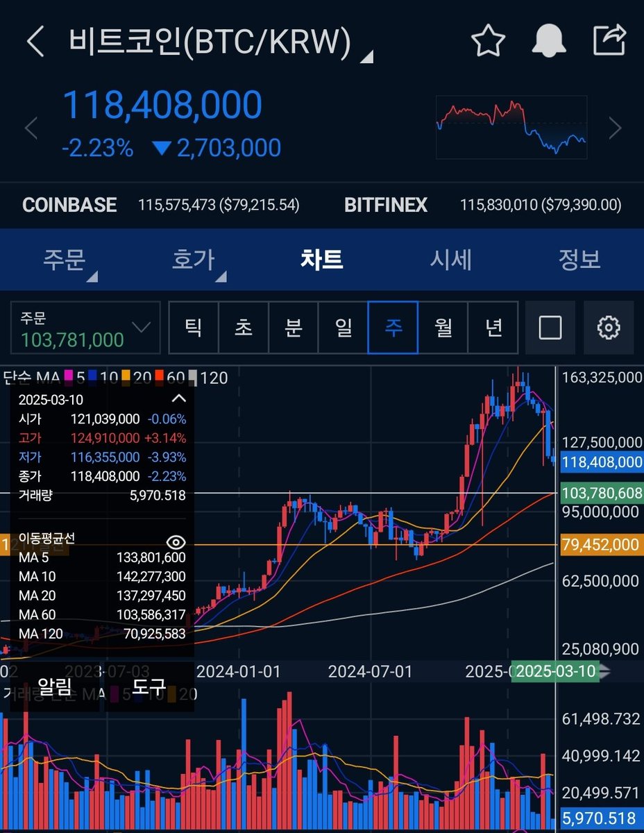Open the 주문 price dropdown 103,781,000
The width and height of the screenshot is (644, 833).
[85, 328]
